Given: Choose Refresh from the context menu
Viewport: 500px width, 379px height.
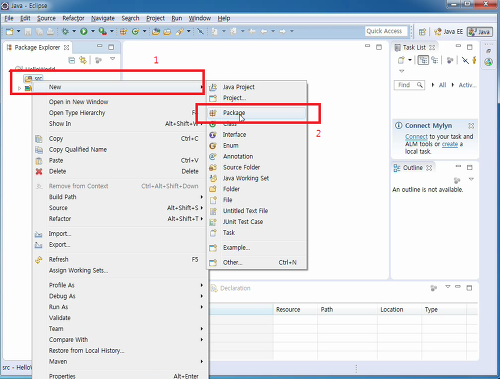Looking at the screenshot, I should 120,259.
